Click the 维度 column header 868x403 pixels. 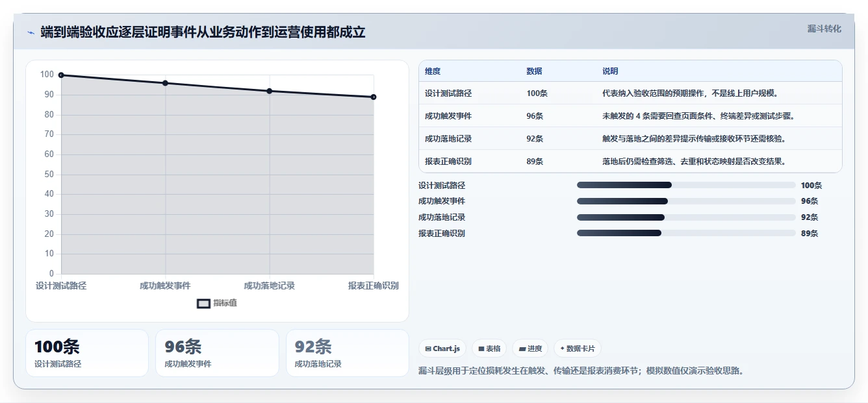click(x=433, y=71)
